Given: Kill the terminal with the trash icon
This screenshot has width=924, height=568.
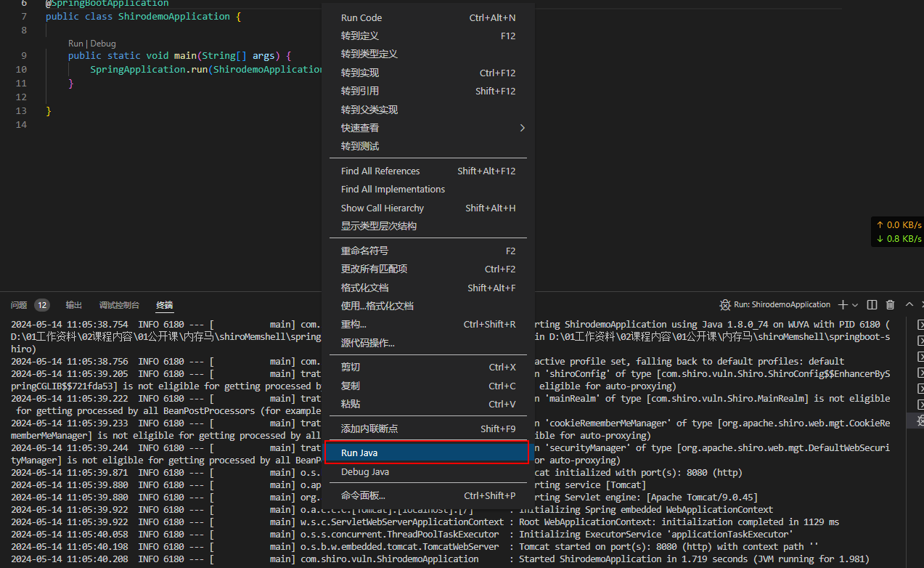Looking at the screenshot, I should [x=890, y=305].
